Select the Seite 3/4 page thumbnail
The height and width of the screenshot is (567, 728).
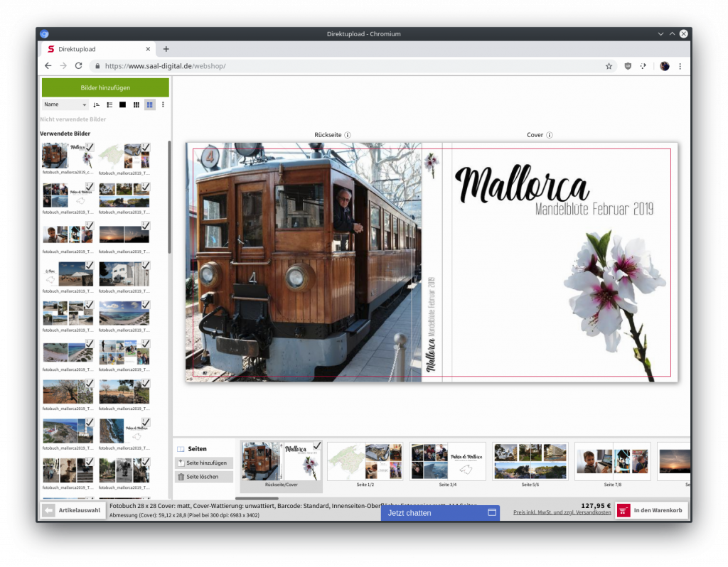tap(448, 462)
